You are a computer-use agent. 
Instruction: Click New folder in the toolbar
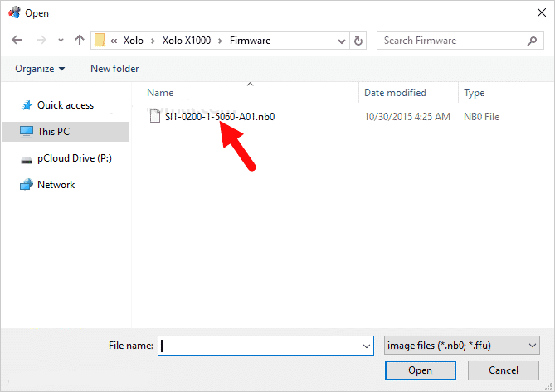tap(114, 69)
